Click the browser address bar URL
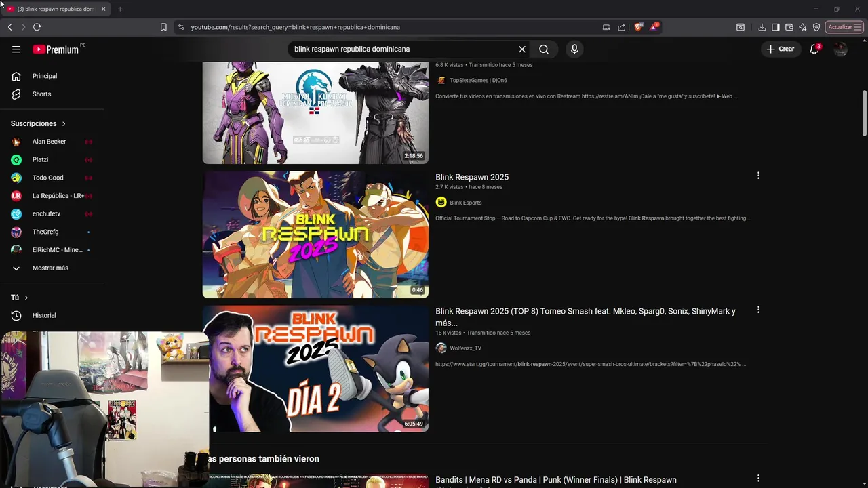The image size is (868, 488). coord(296,27)
